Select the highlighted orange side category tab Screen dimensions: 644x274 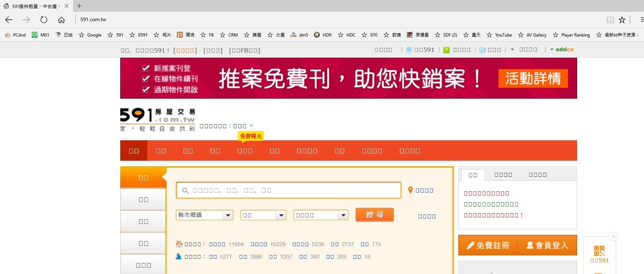pyautogui.click(x=143, y=178)
